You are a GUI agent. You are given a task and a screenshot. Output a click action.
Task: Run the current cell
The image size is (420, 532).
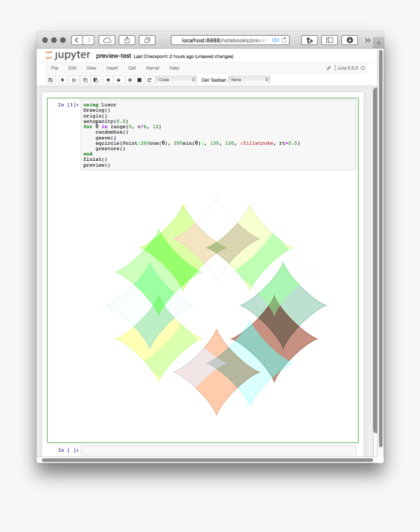[x=129, y=80]
